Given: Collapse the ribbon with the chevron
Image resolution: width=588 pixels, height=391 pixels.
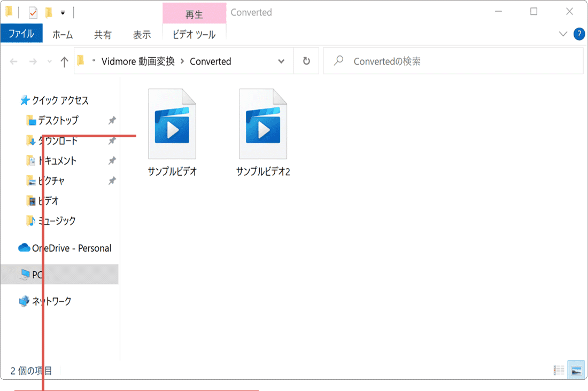Looking at the screenshot, I should (x=563, y=34).
